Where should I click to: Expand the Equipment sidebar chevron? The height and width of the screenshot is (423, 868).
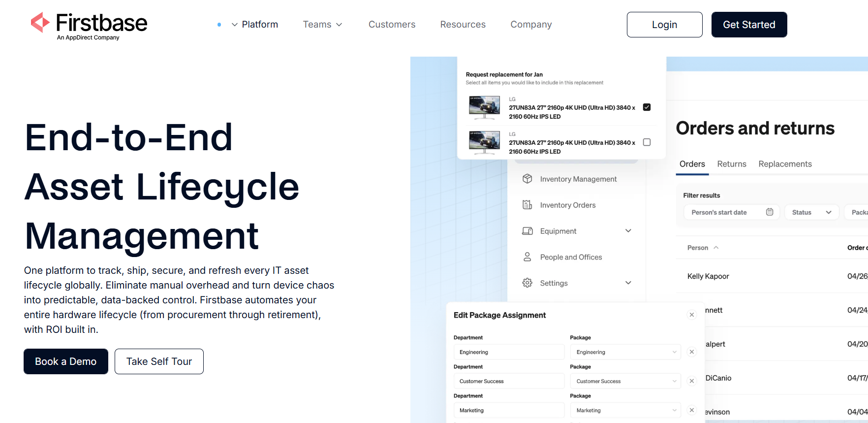(628, 231)
